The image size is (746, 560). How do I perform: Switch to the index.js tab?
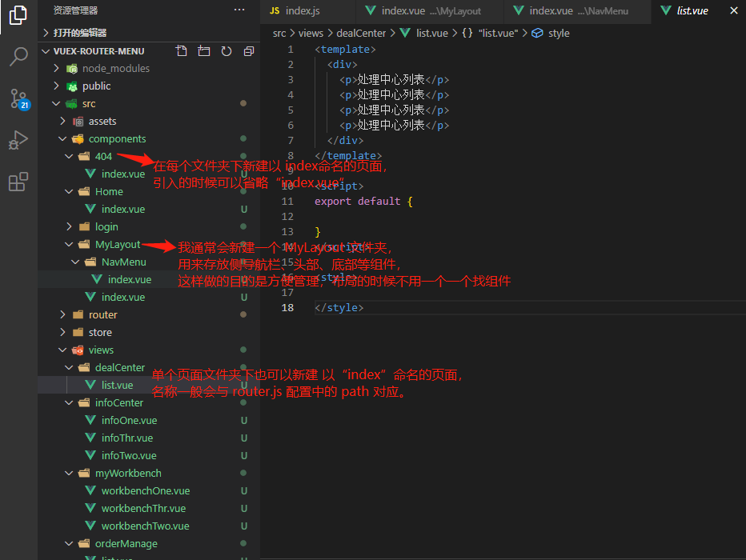pos(308,11)
